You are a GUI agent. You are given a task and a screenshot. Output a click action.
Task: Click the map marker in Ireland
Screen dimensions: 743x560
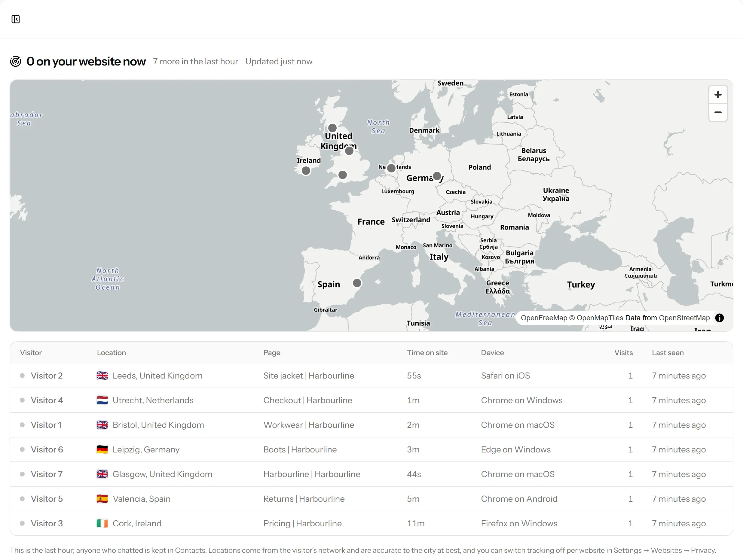(x=306, y=171)
